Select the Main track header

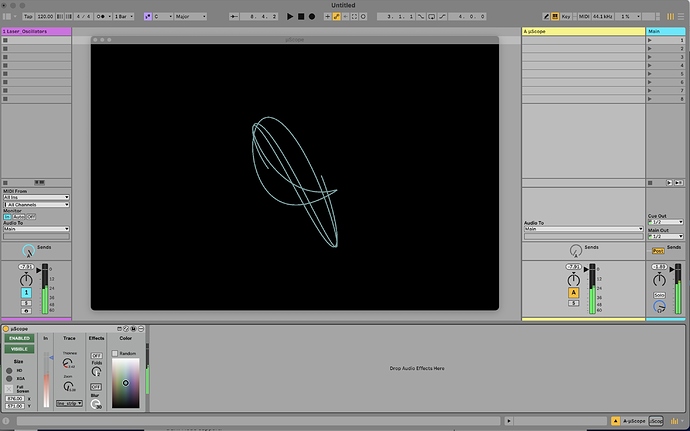click(x=665, y=31)
